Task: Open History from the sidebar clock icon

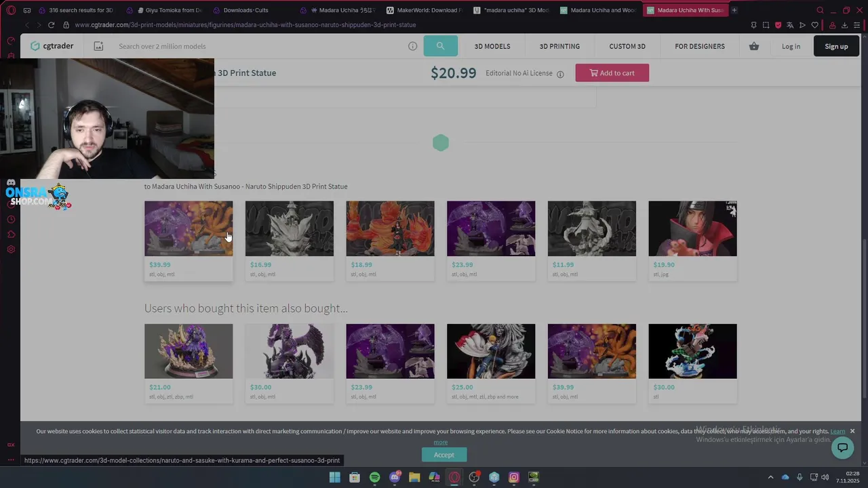Action: 11,220
